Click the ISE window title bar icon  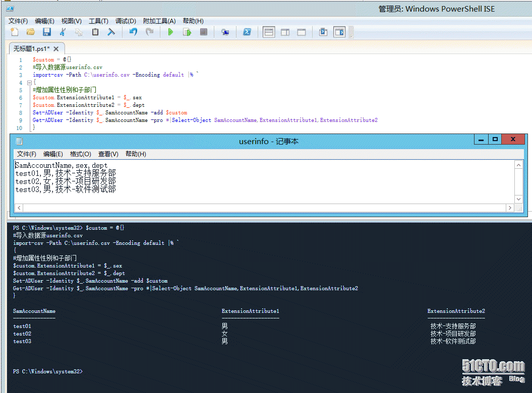[x=10, y=9]
